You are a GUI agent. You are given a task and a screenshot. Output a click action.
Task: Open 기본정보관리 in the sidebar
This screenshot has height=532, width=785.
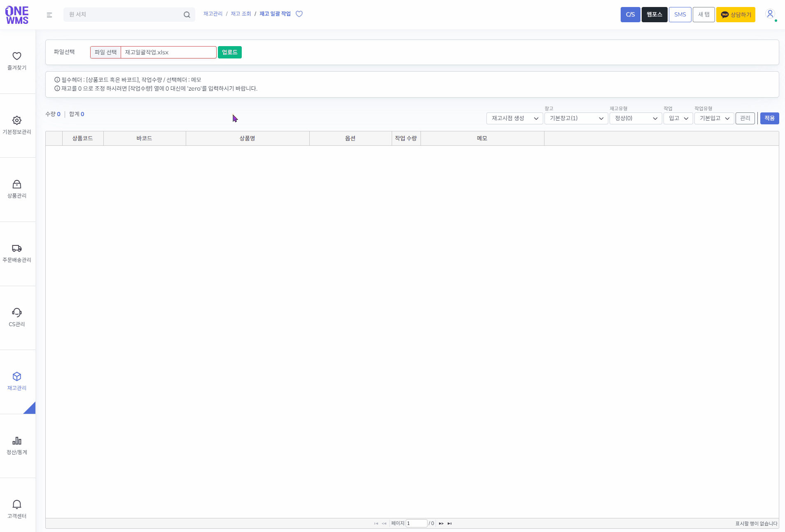click(x=17, y=125)
